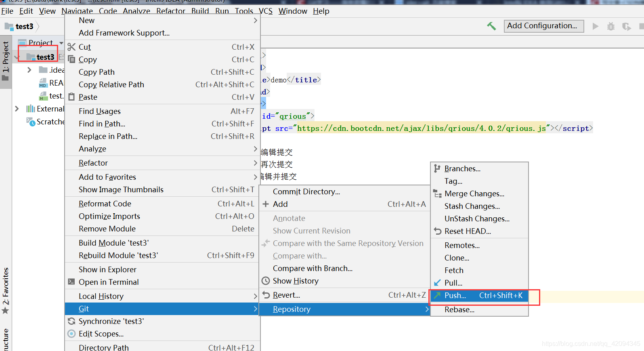This screenshot has height=351, width=644.
Task: Click the Run with Coverage icon
Action: pyautogui.click(x=626, y=27)
